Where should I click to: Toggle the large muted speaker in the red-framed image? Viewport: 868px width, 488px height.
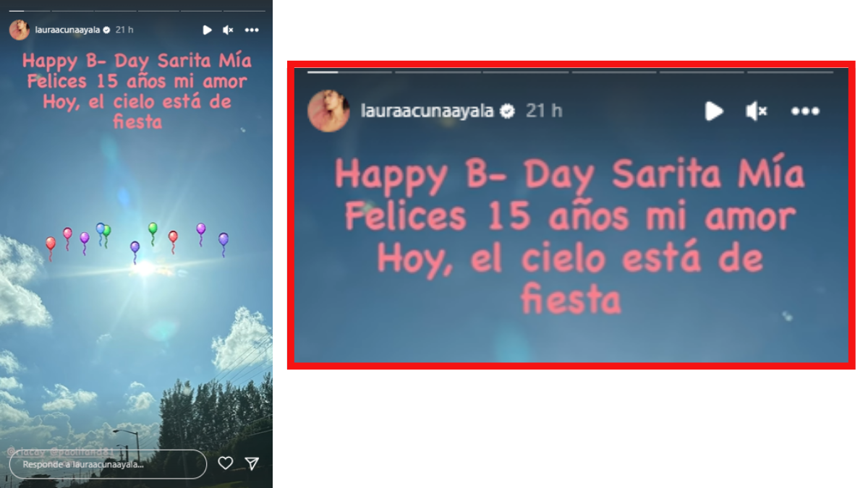point(756,111)
